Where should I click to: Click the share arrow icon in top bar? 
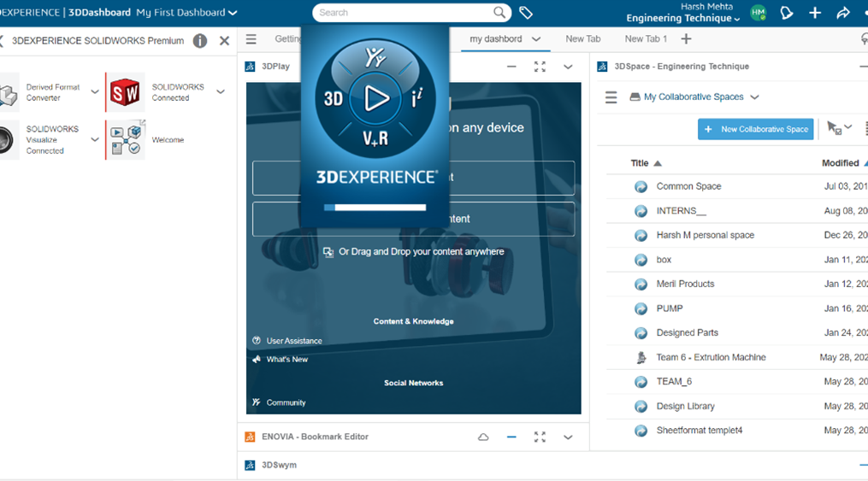pos(842,13)
